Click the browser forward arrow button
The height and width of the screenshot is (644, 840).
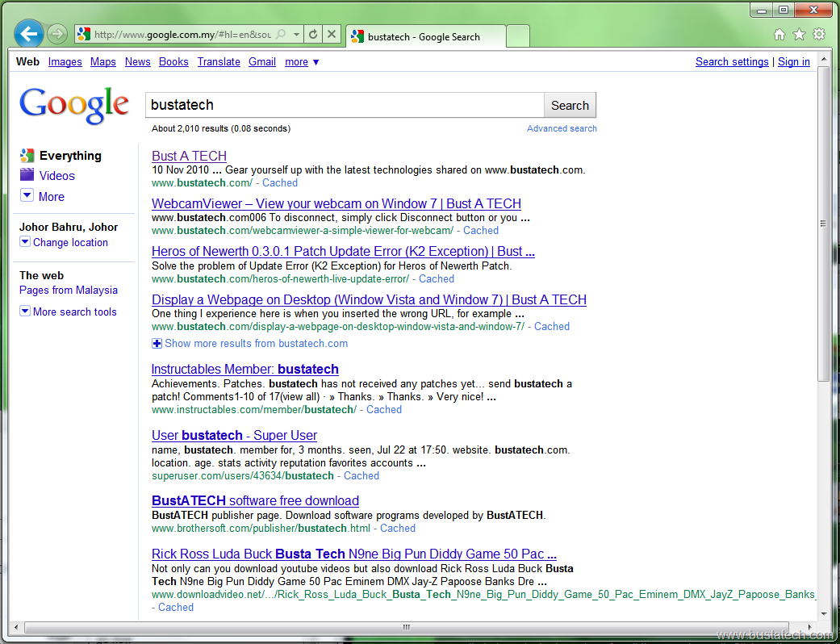[x=56, y=34]
